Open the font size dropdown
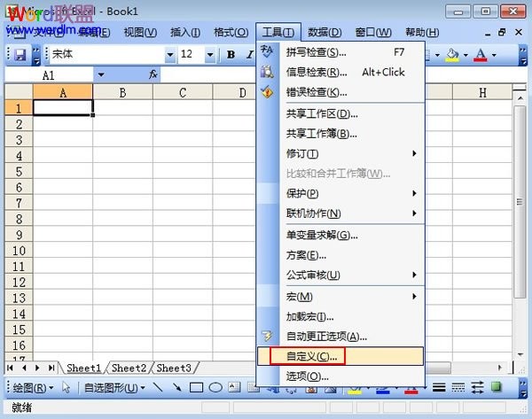This screenshot has width=532, height=419. (210, 55)
